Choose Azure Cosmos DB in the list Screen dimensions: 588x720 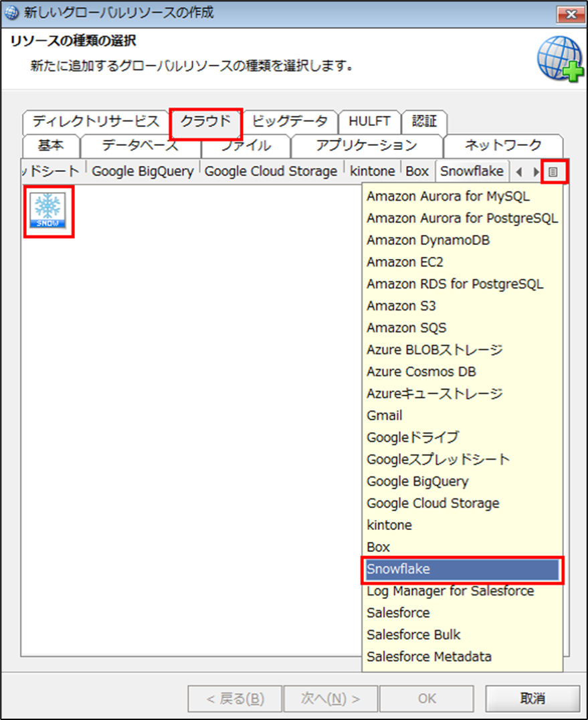coord(462,371)
